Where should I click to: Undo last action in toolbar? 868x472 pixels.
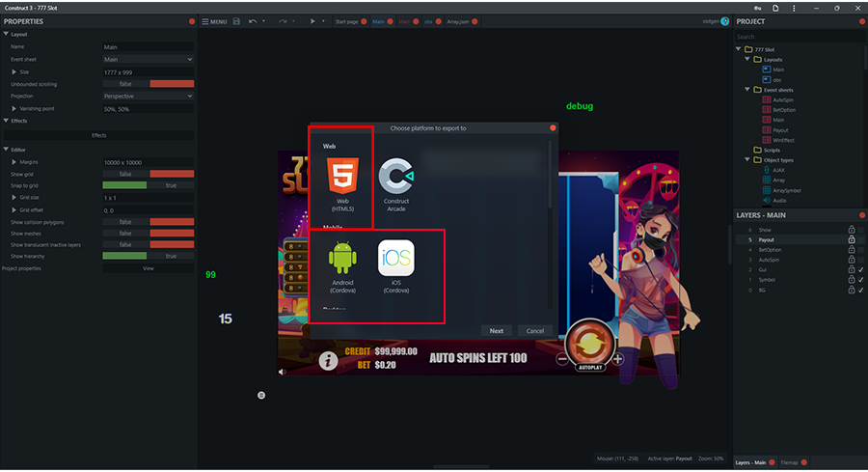click(x=253, y=21)
